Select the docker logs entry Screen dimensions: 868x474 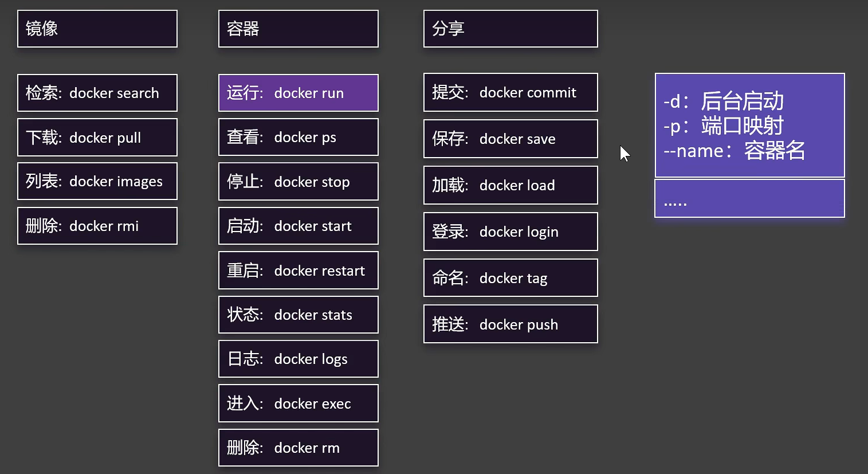click(298, 358)
